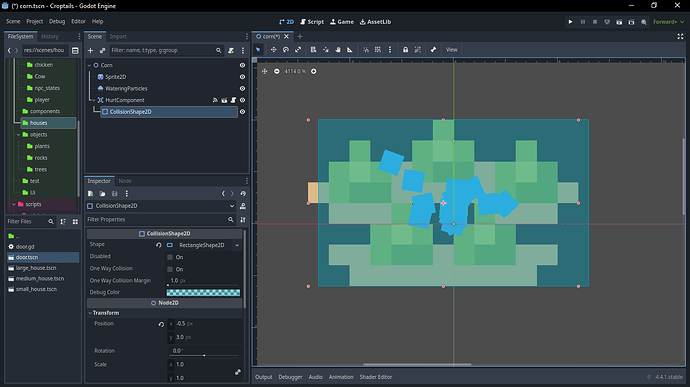Load an existing resource folder icon

coord(102,194)
